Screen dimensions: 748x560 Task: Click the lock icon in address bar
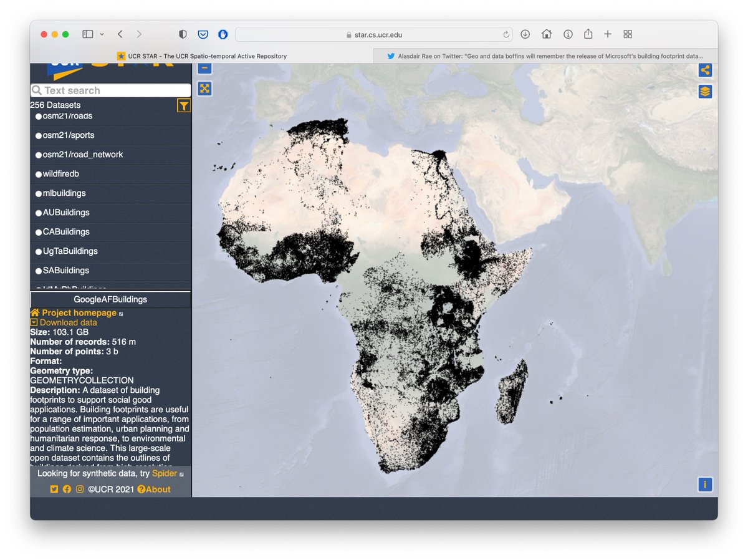click(x=349, y=35)
